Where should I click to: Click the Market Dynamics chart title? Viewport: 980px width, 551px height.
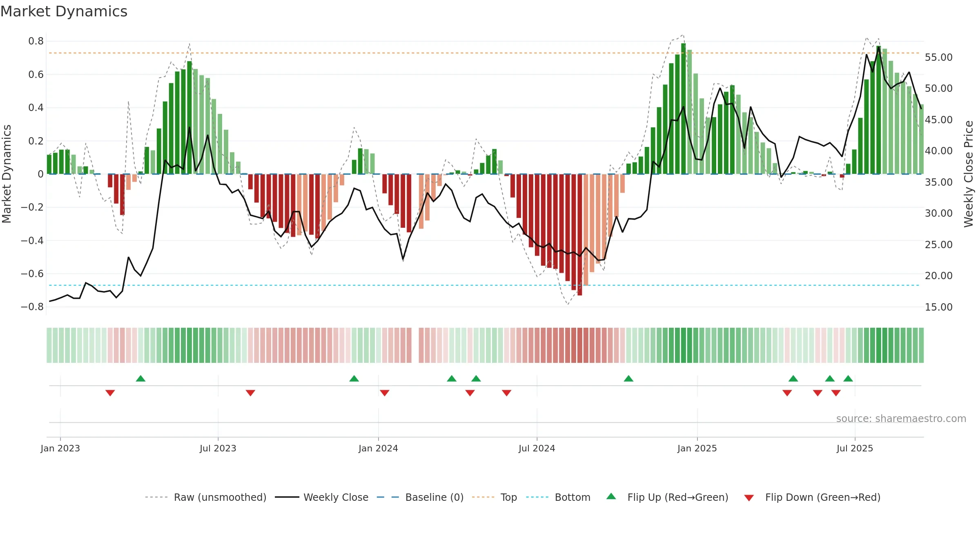[64, 11]
